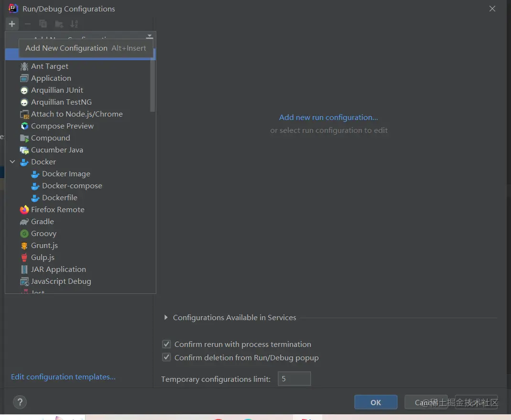This screenshot has height=420, width=511.
Task: Click the Attach to Node.js/Chrome icon
Action: (x=24, y=114)
